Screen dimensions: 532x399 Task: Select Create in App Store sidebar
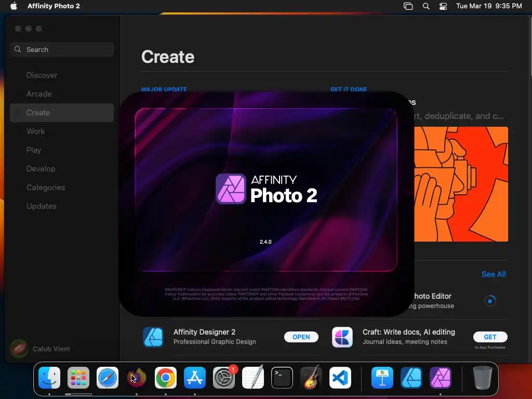(62, 113)
